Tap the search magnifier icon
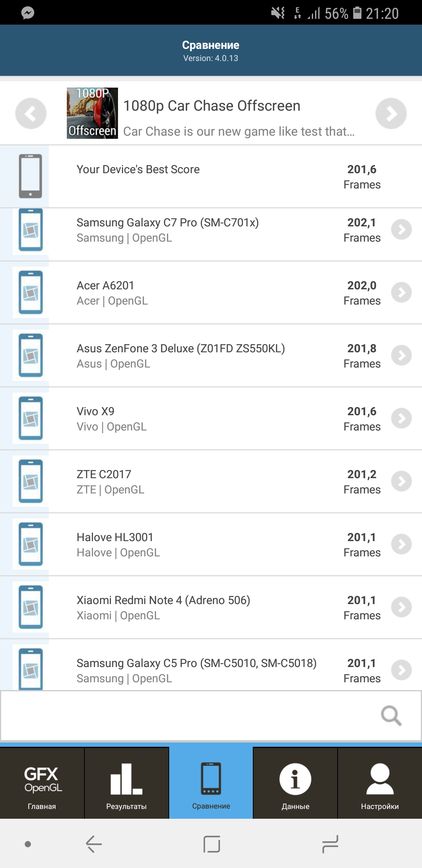 [x=391, y=716]
